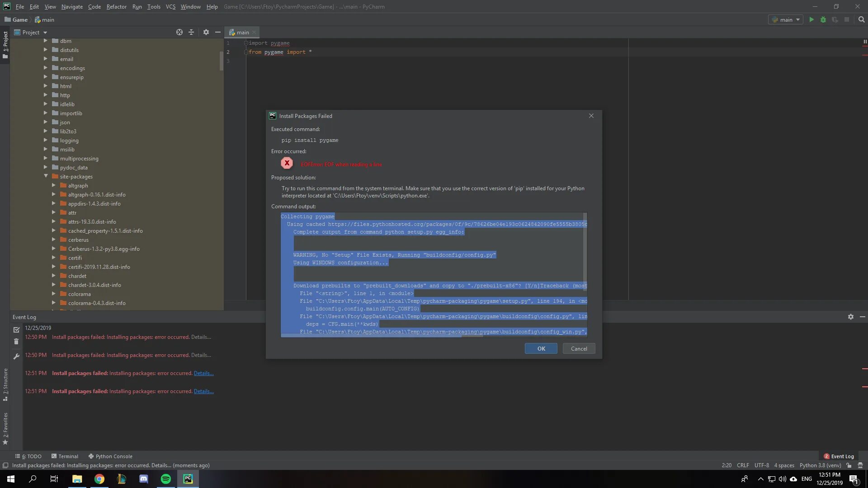Image resolution: width=868 pixels, height=488 pixels.
Task: Click the Settings gear icon in toolbar
Action: pyautogui.click(x=205, y=32)
